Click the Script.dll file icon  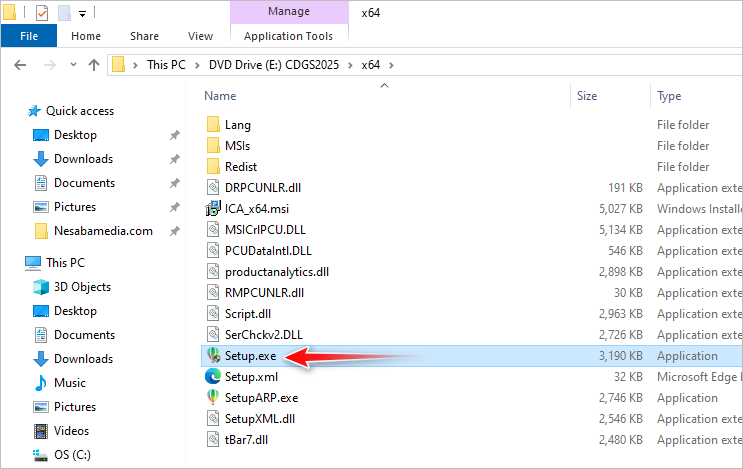(213, 314)
